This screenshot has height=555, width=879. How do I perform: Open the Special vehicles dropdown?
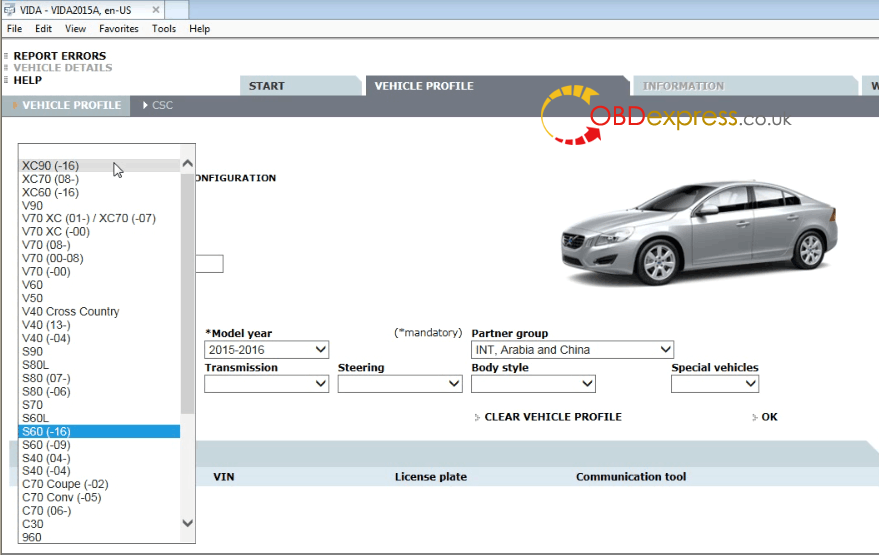(715, 384)
